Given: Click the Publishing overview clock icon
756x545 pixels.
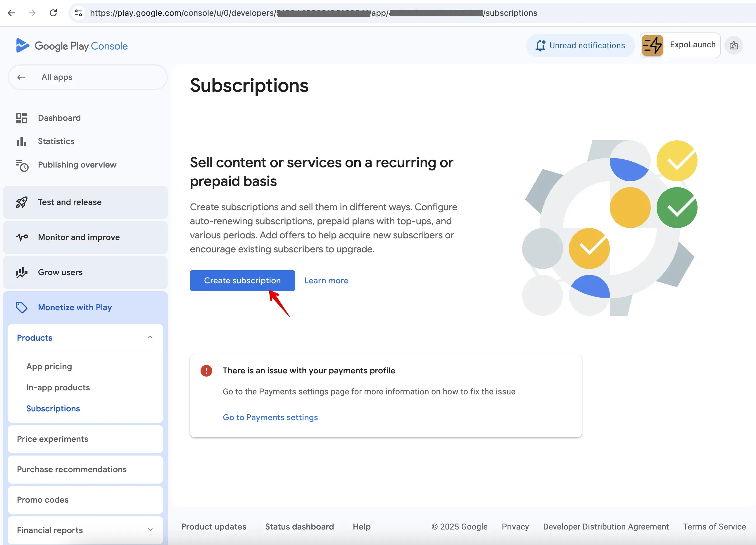Looking at the screenshot, I should pos(22,165).
